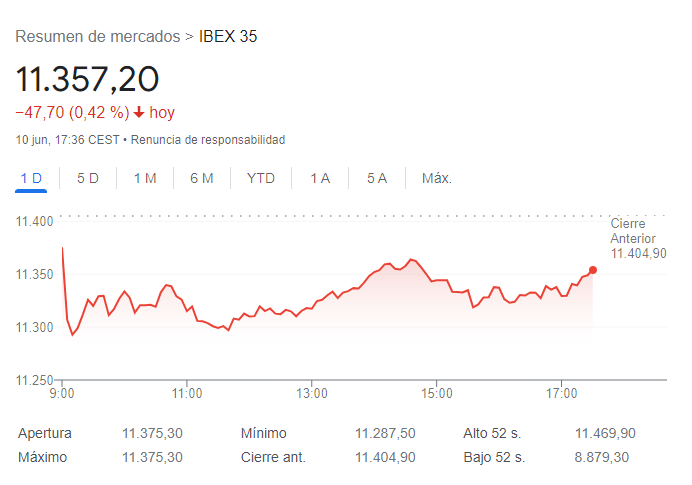
Task: Click the Mínimo value 11.287,50
Action: click(385, 433)
